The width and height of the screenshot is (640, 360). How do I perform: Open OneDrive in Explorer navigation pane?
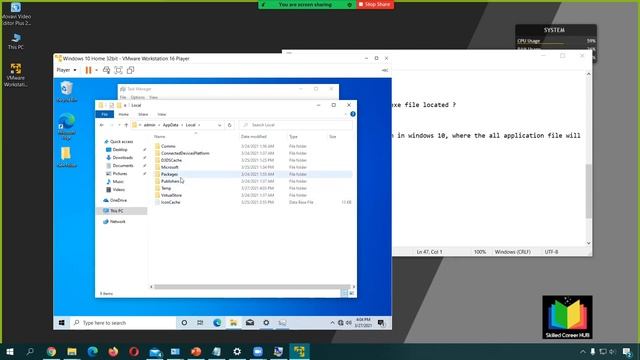coord(118,200)
